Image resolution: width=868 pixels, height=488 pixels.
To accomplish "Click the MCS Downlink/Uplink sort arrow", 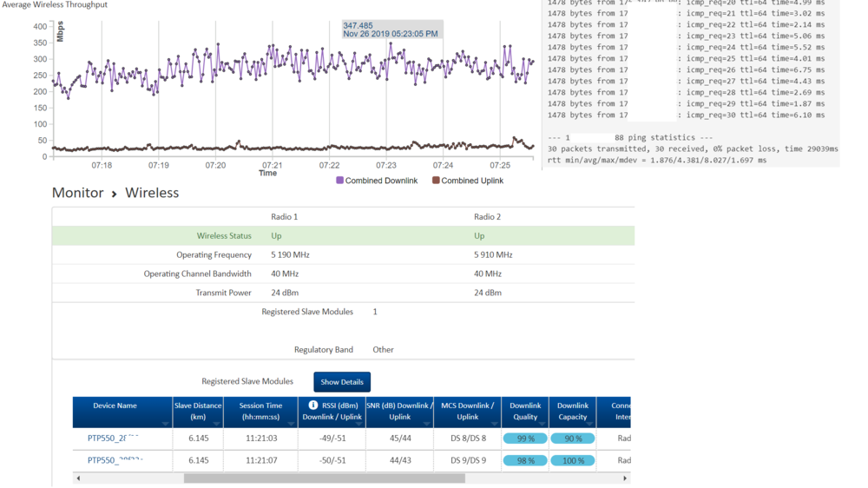I will point(494,424).
